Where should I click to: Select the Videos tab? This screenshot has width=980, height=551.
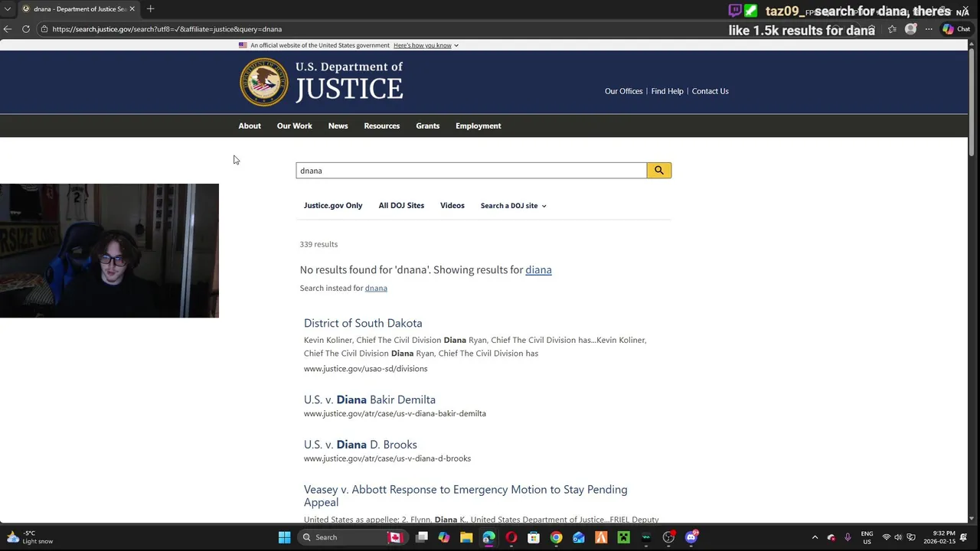coord(452,206)
